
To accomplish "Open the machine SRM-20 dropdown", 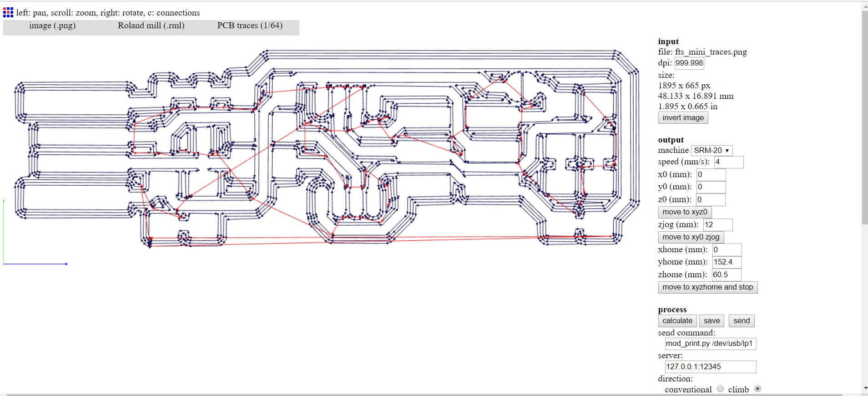I will 712,150.
